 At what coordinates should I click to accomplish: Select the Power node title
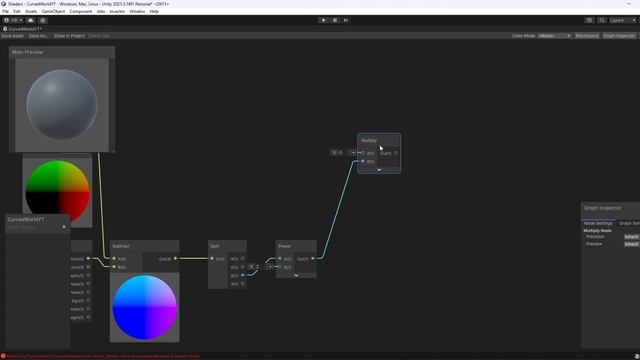[x=284, y=246]
